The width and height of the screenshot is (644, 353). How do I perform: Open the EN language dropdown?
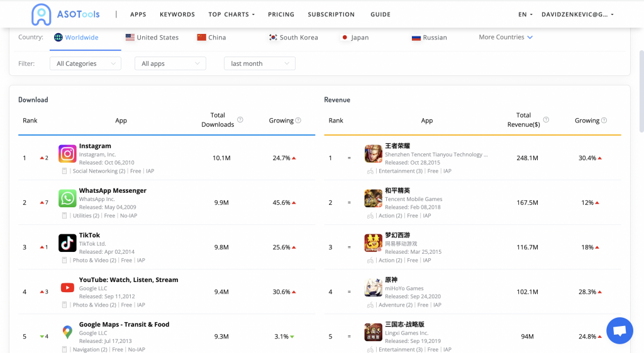(525, 14)
